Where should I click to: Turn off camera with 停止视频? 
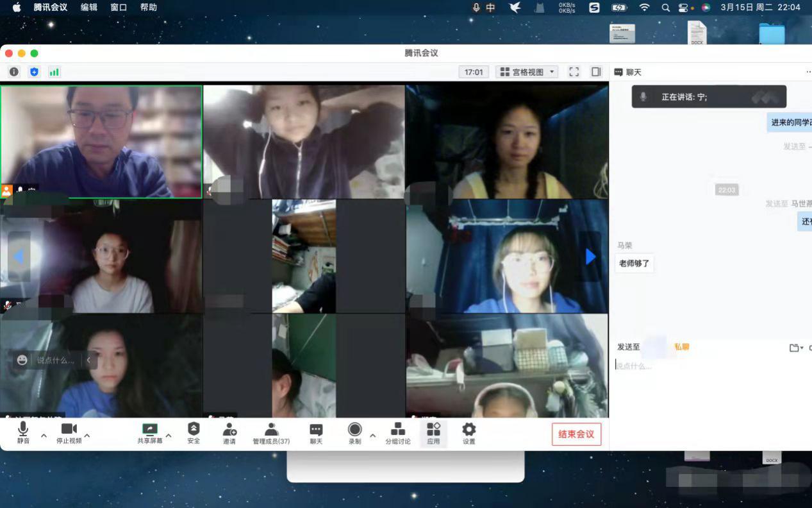click(x=69, y=430)
